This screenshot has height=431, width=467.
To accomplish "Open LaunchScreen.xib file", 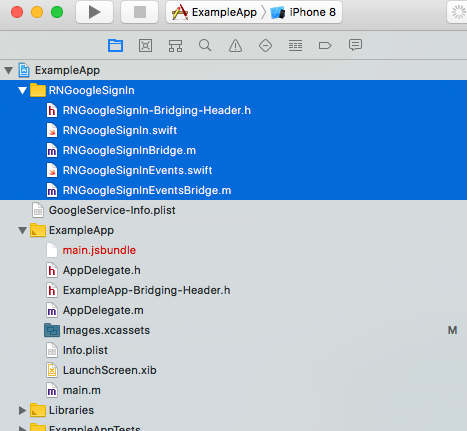I will coord(233,370).
